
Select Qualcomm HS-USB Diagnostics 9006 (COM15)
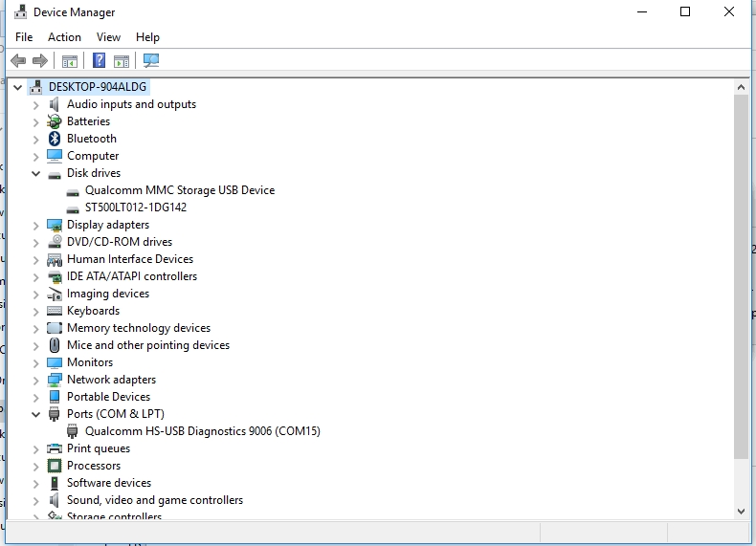coord(203,431)
